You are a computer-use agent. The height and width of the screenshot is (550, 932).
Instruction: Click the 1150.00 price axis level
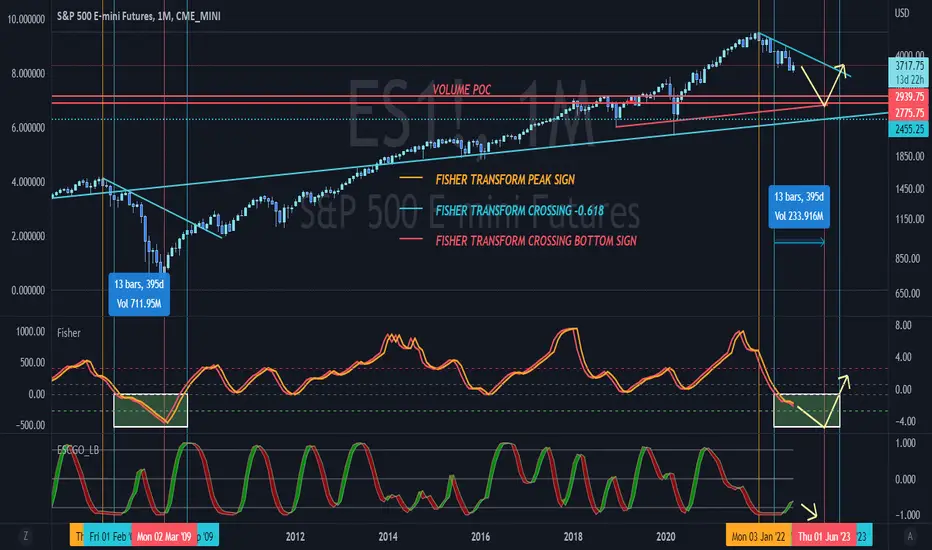tap(909, 219)
